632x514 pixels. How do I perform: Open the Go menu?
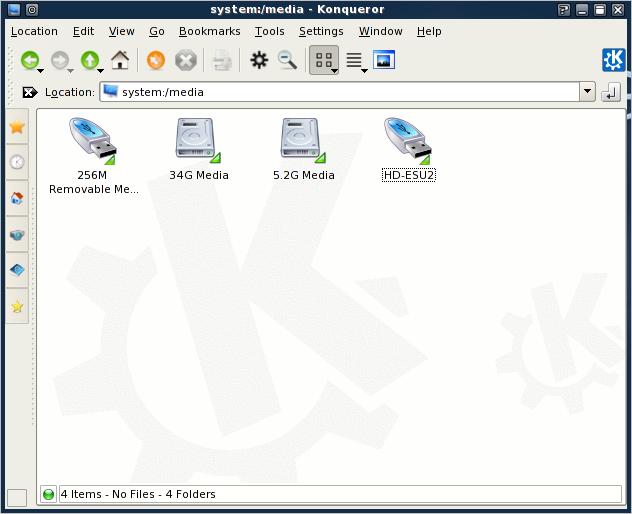tap(157, 31)
